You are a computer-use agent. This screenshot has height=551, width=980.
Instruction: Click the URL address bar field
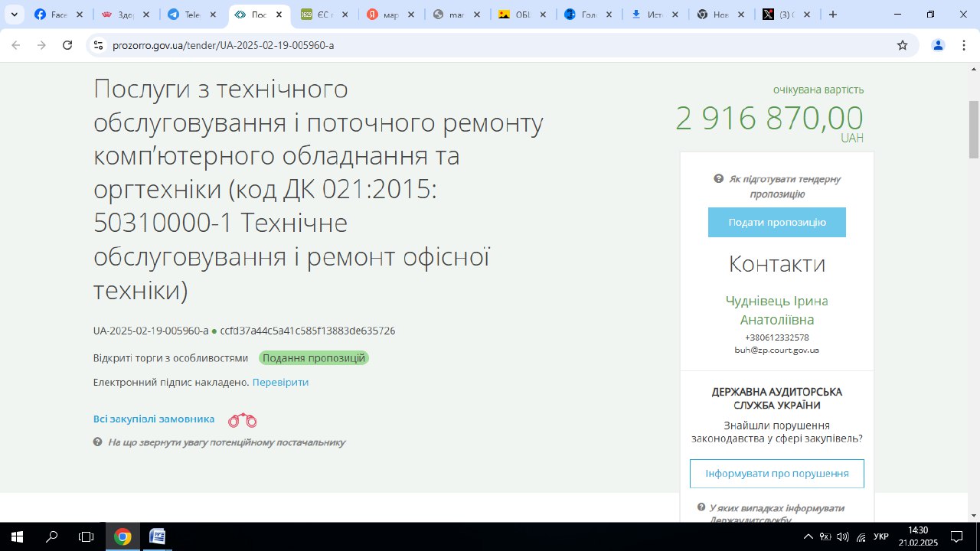click(x=490, y=45)
